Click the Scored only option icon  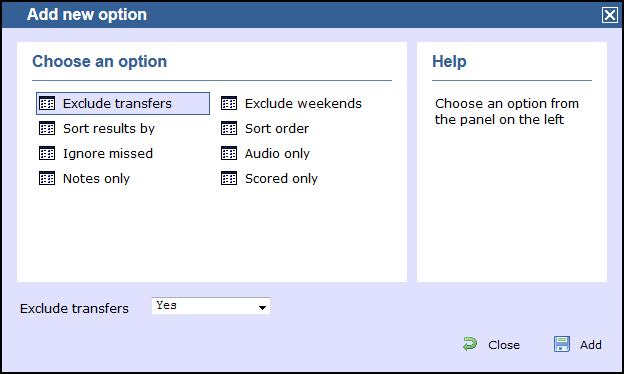click(x=229, y=179)
